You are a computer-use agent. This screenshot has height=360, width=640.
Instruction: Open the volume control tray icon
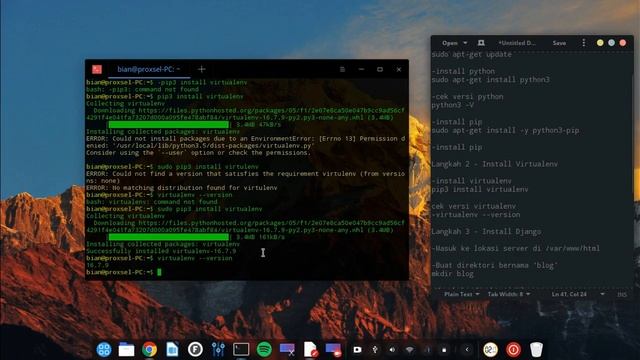coord(392,349)
